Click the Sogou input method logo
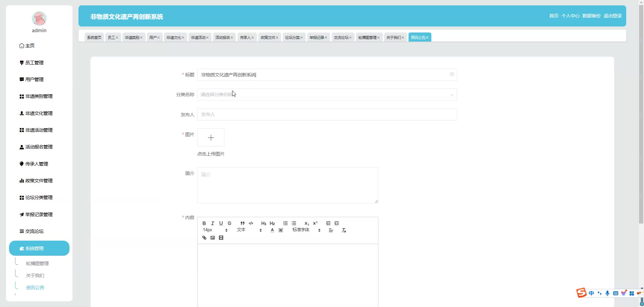This screenshot has height=307, width=644. (581, 293)
